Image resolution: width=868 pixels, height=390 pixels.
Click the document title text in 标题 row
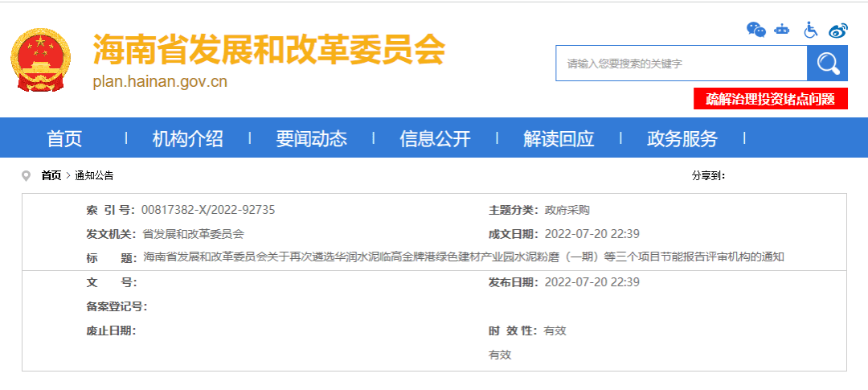463,257
